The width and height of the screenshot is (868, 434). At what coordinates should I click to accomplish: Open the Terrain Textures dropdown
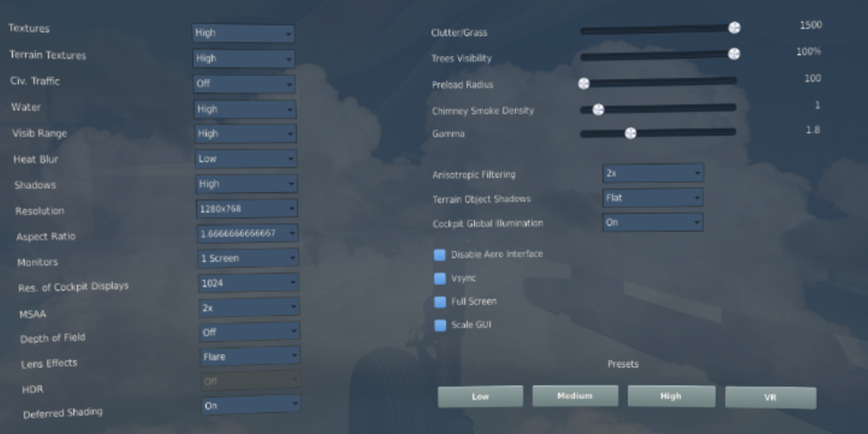[244, 58]
